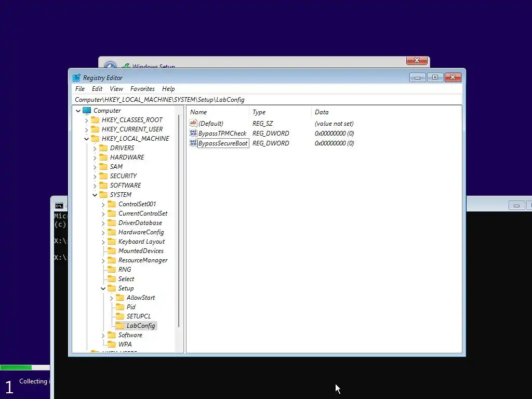Click the setup installation progress bar

pyautogui.click(x=25, y=367)
